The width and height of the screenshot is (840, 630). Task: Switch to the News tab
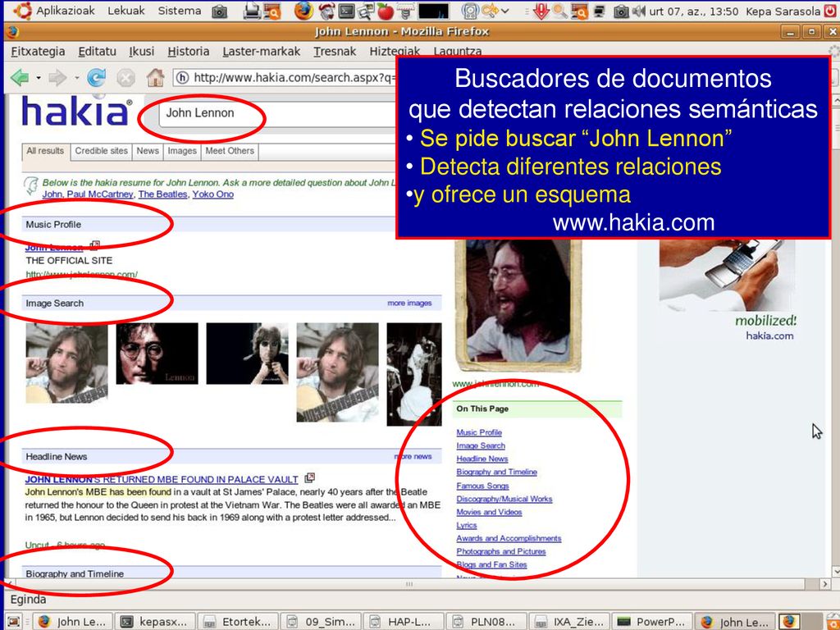[x=148, y=152]
